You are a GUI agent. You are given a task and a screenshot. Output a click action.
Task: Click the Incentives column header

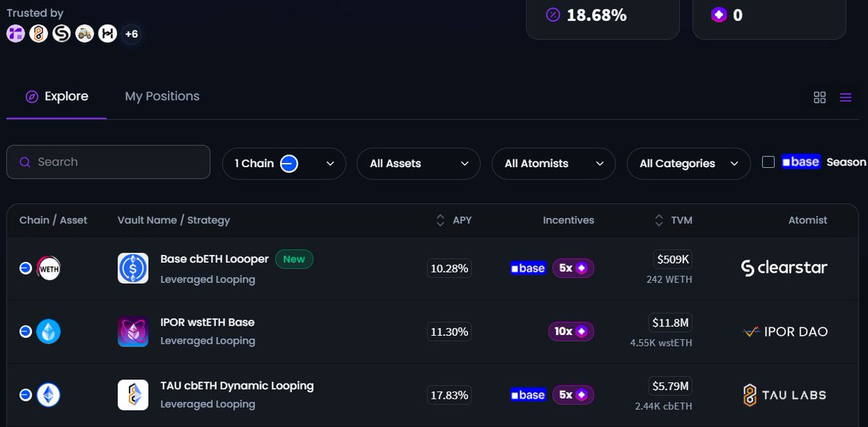568,220
